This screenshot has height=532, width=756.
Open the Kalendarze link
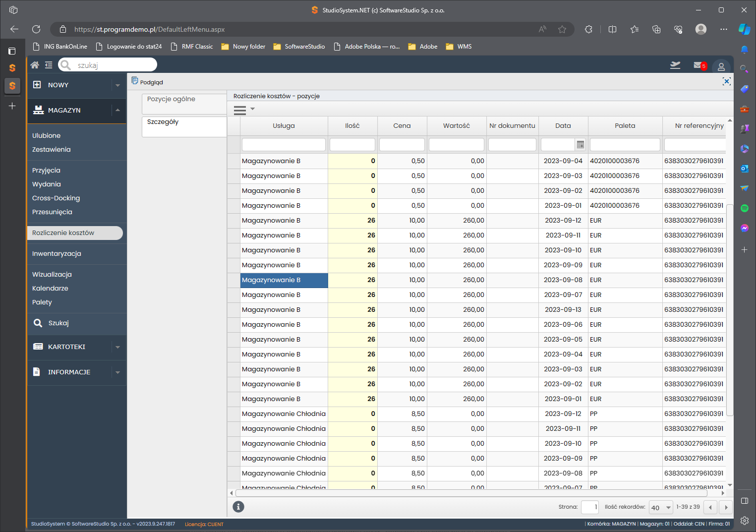[x=50, y=288]
